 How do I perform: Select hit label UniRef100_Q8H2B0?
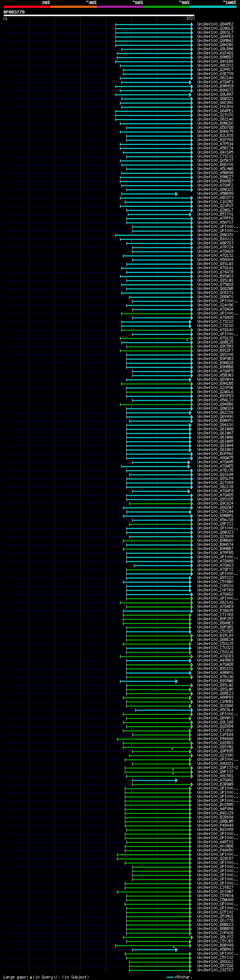[215, 45]
